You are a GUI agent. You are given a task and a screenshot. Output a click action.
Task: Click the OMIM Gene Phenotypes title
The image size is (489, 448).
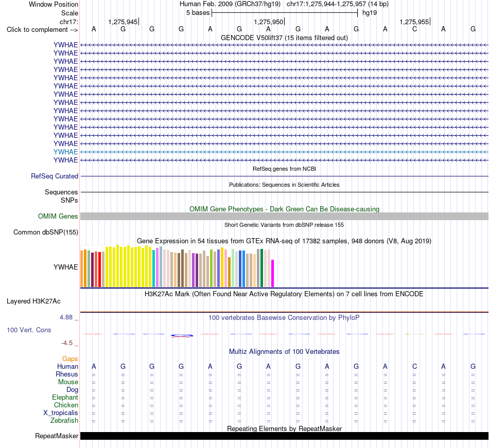284,209
